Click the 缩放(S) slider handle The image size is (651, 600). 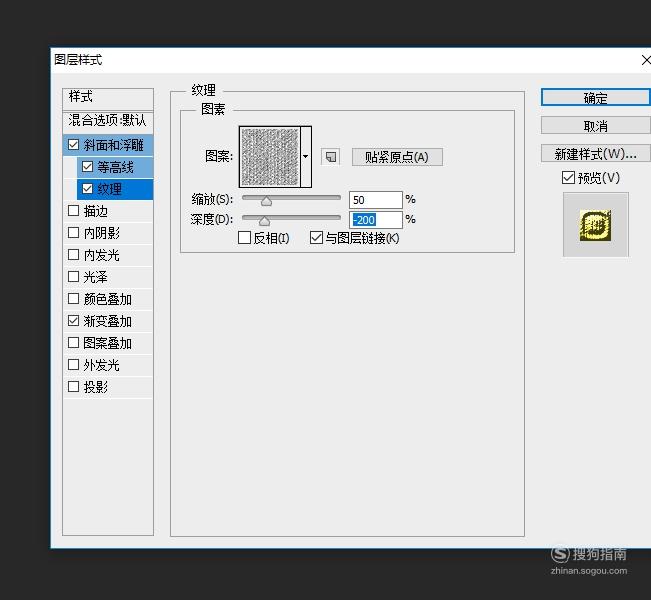(x=266, y=201)
